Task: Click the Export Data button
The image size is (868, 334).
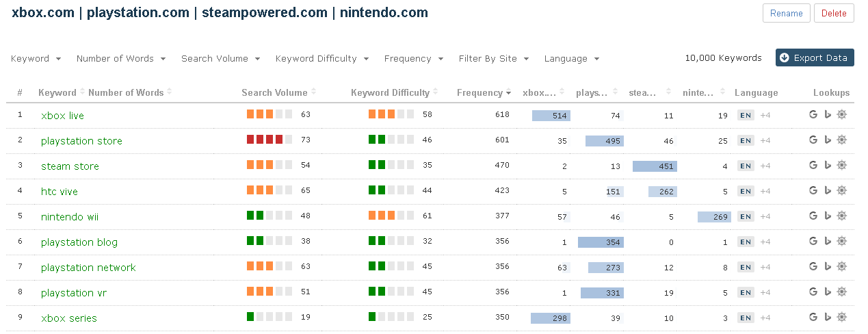Action: [815, 58]
